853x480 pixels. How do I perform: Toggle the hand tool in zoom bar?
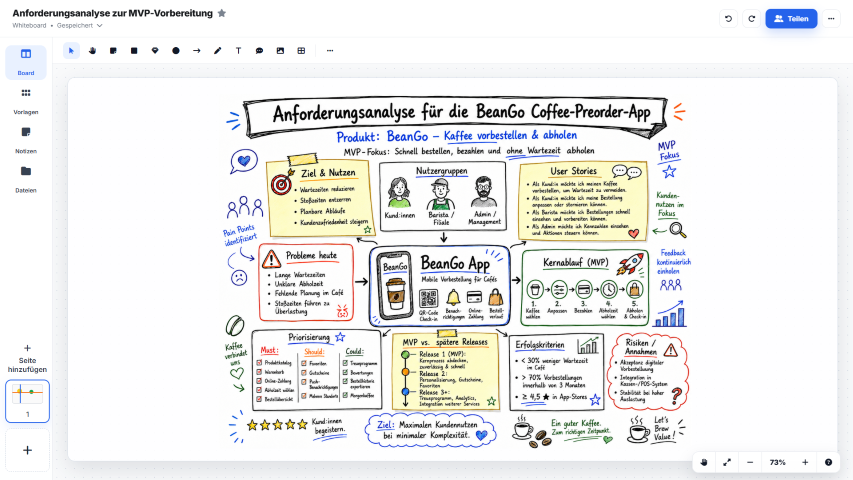pyautogui.click(x=704, y=463)
